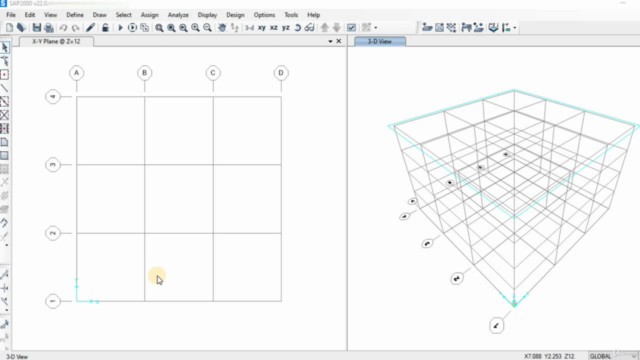640x360 pixels.
Task: Open the GLOBAL coordinate system dropdown
Action: (612, 356)
